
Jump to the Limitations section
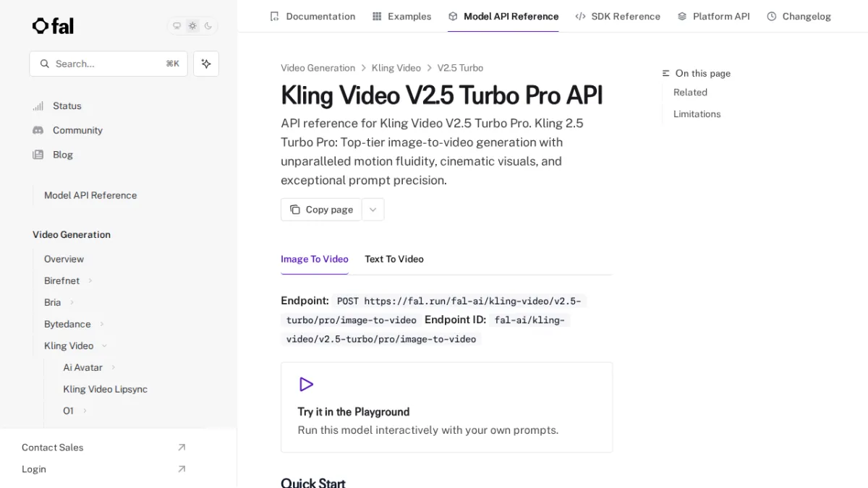click(697, 114)
